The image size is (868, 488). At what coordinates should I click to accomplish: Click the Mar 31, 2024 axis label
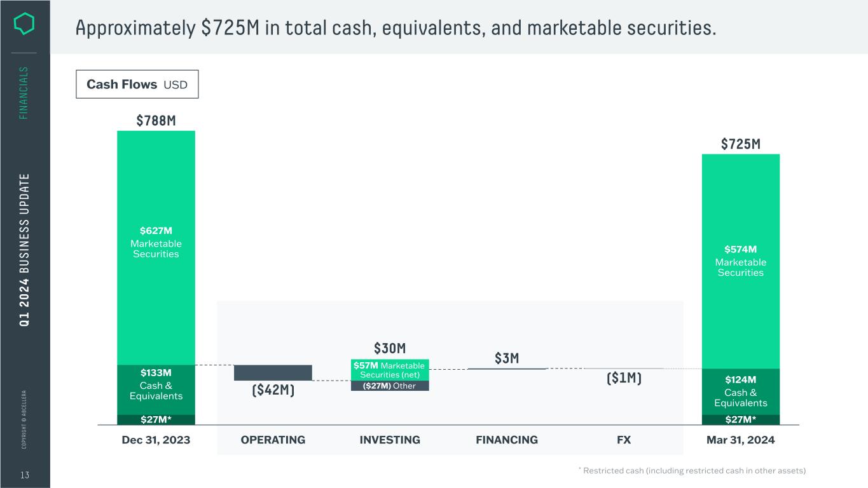(741, 440)
